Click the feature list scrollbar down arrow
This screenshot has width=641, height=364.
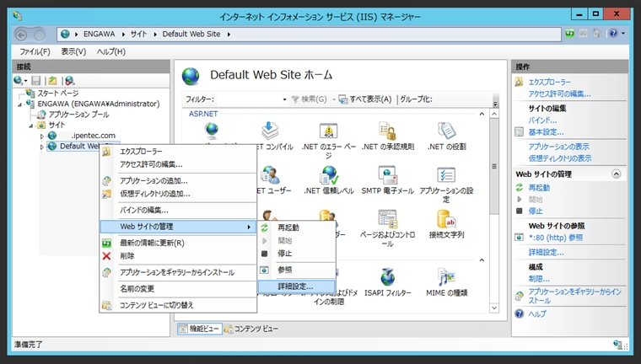click(x=494, y=308)
